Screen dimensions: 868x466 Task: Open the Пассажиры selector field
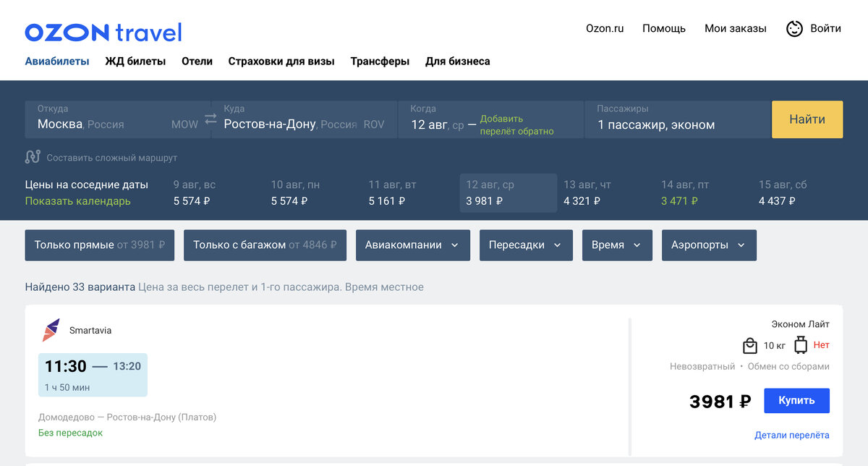point(677,119)
